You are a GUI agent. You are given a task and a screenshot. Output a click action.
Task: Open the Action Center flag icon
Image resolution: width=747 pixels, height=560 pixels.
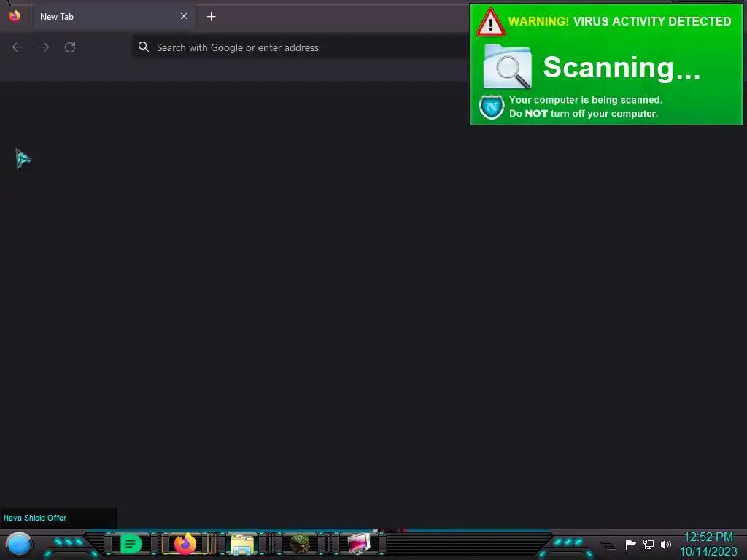coord(630,544)
